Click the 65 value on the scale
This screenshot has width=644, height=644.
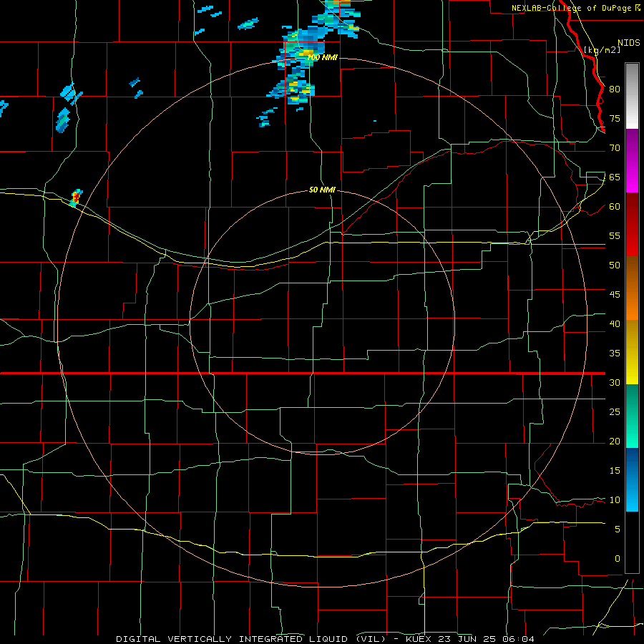pyautogui.click(x=615, y=177)
